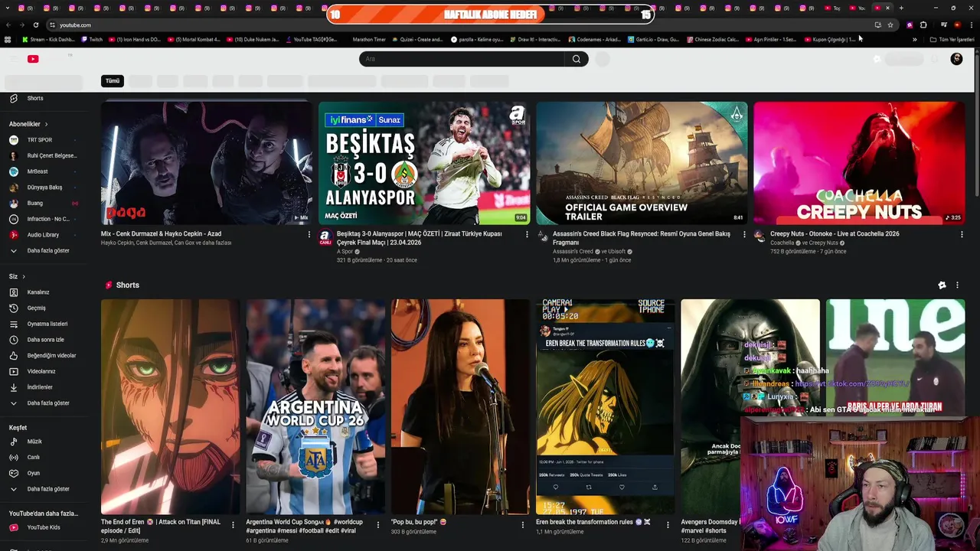
Task: Open the Argentina World Cup 26 short
Action: pos(315,406)
